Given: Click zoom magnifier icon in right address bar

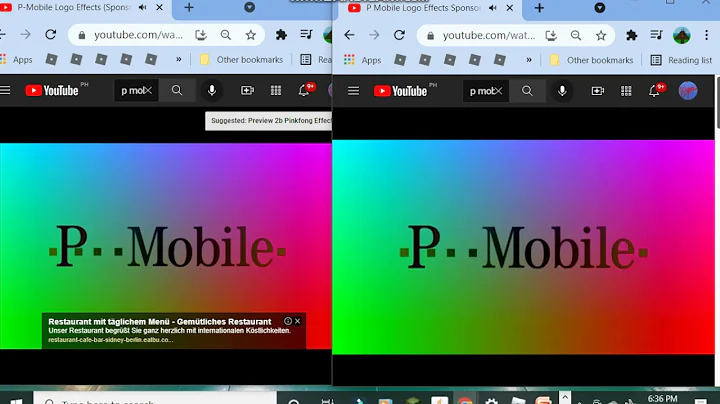Looking at the screenshot, I should pyautogui.click(x=576, y=35).
